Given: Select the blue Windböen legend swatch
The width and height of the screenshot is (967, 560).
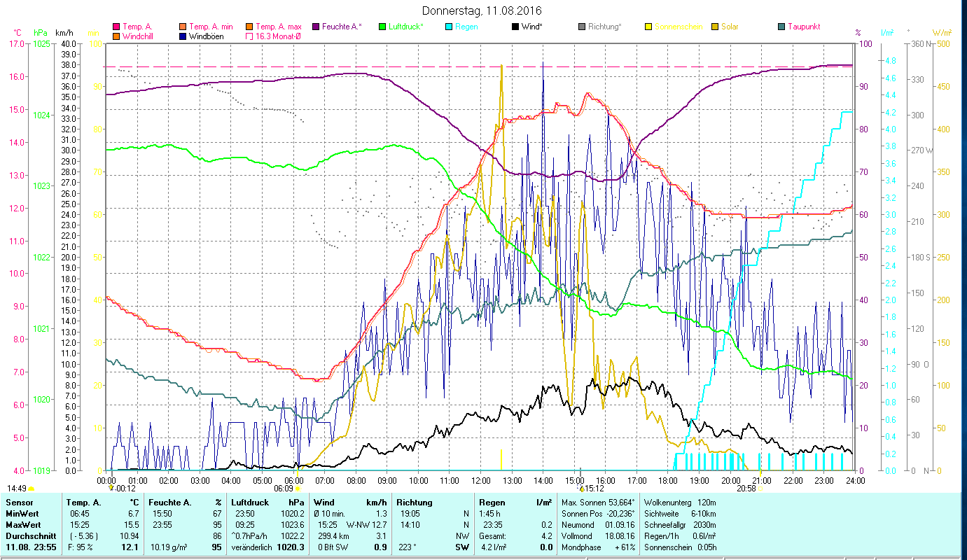Looking at the screenshot, I should click(184, 36).
